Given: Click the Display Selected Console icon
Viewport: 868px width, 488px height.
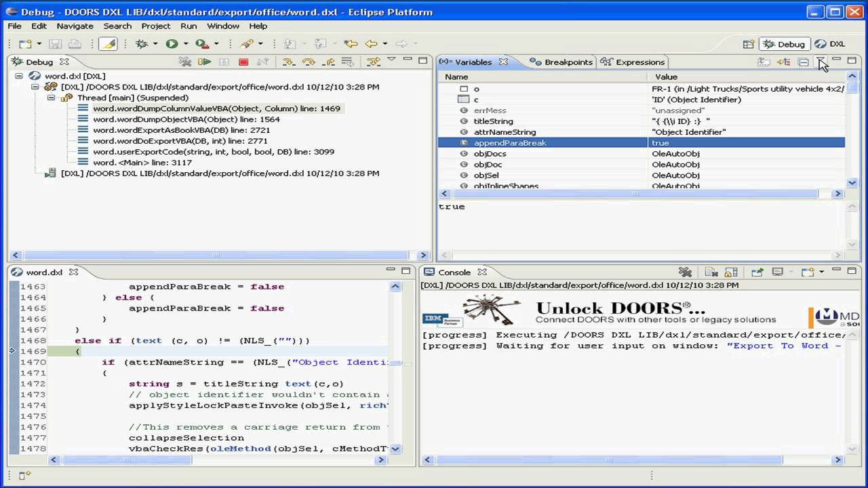Looking at the screenshot, I should pyautogui.click(x=778, y=272).
